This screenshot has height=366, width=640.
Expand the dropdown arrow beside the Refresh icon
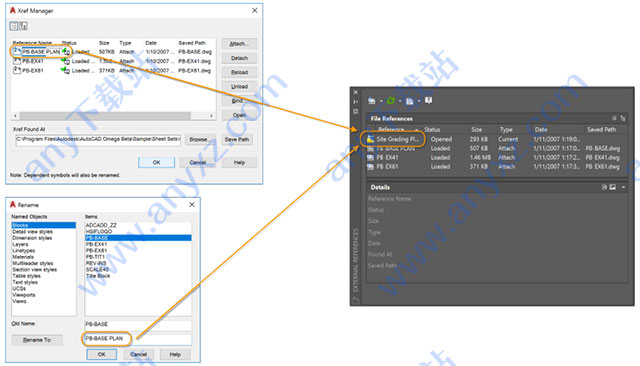pos(400,101)
